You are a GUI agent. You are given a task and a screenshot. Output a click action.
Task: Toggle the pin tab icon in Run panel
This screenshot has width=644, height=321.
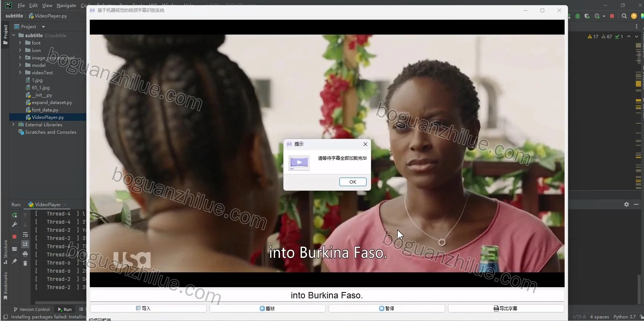point(14,262)
